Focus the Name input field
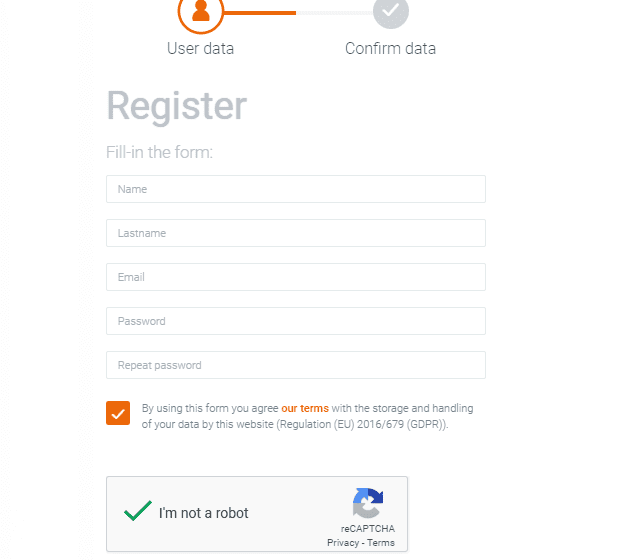Image resolution: width=636 pixels, height=560 pixels. (x=295, y=189)
